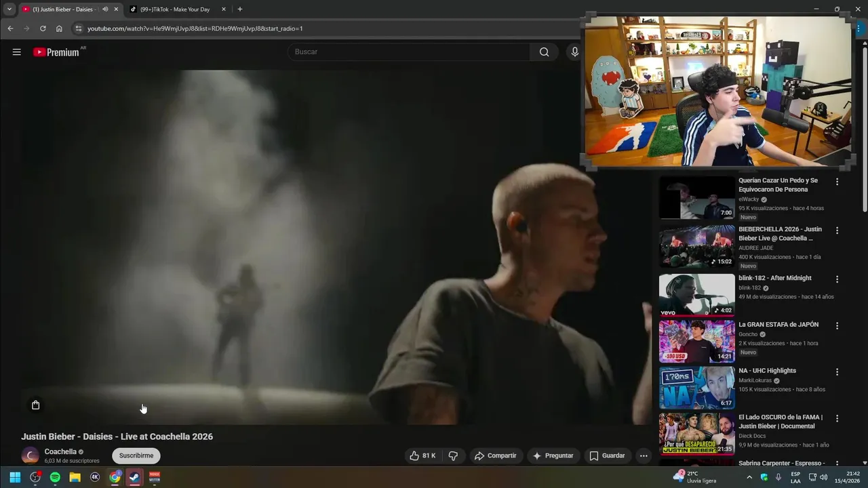This screenshot has height=488, width=868.
Task: Click title 'NA - UHC Highlights'
Action: pyautogui.click(x=767, y=371)
